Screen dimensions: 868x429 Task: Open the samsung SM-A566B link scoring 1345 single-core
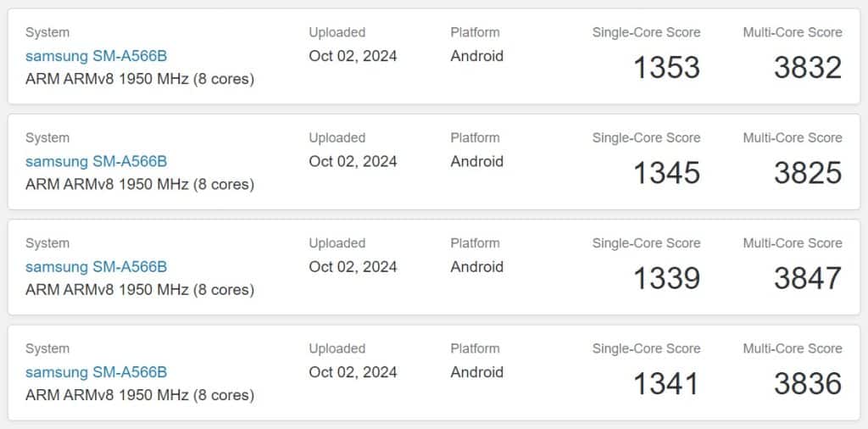(97, 161)
